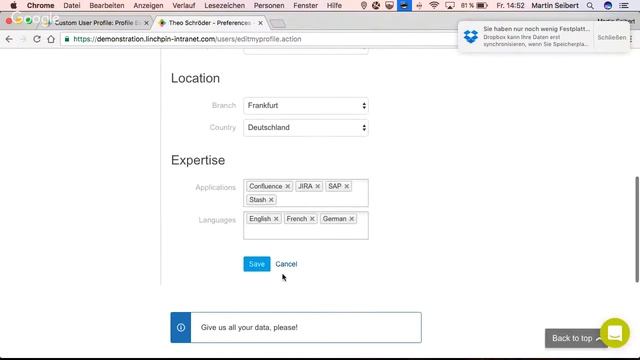The image size is (640, 360).
Task: Click the page vertical scrollbar
Action: [x=637, y=229]
